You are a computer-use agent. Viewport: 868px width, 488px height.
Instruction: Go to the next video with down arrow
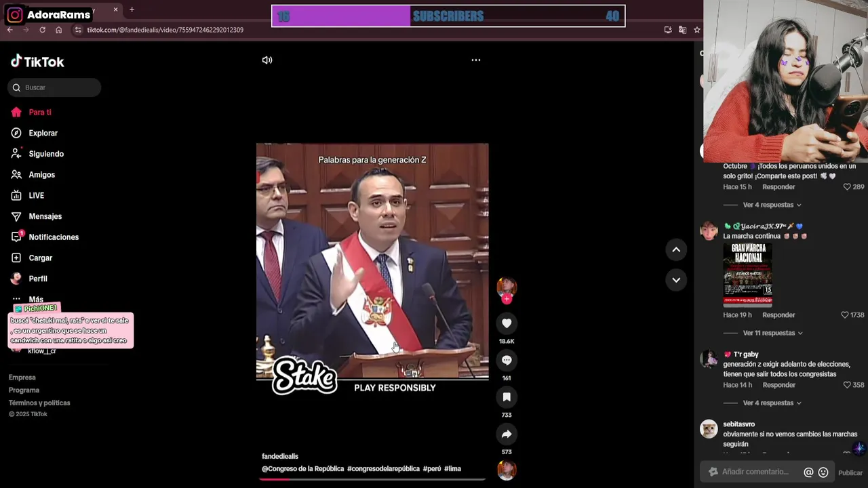tap(676, 279)
